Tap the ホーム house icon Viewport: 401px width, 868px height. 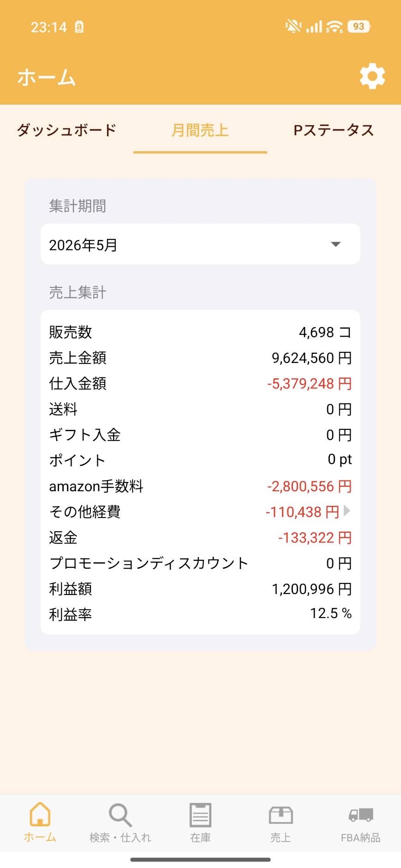tap(40, 814)
